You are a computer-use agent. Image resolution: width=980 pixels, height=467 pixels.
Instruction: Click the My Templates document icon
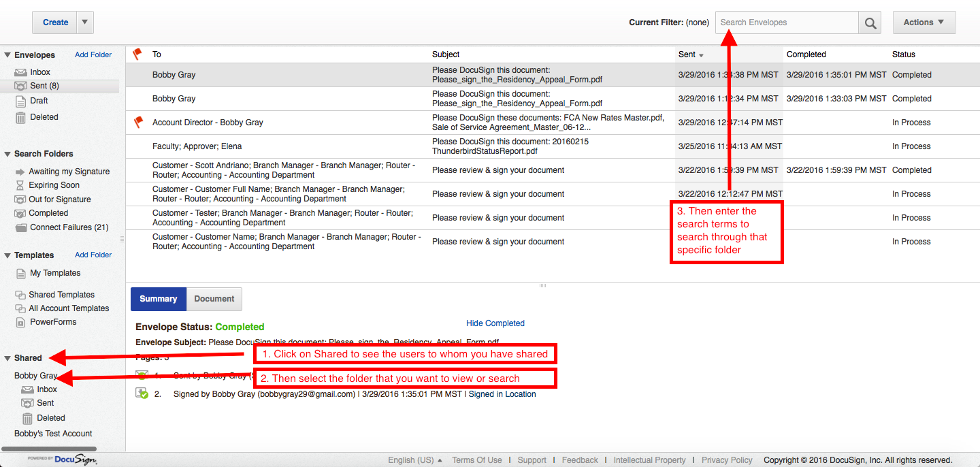point(21,273)
